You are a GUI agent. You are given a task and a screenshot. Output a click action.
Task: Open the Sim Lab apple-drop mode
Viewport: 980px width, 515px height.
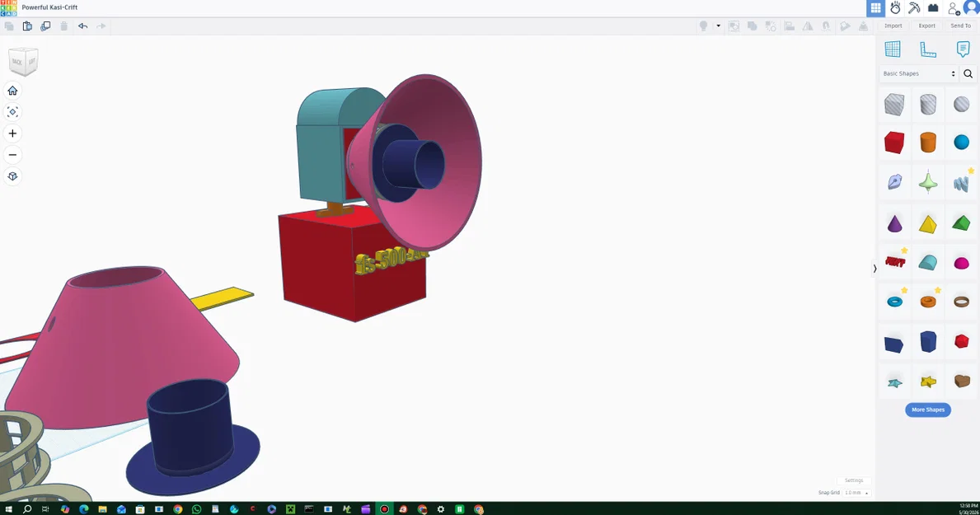(x=896, y=8)
